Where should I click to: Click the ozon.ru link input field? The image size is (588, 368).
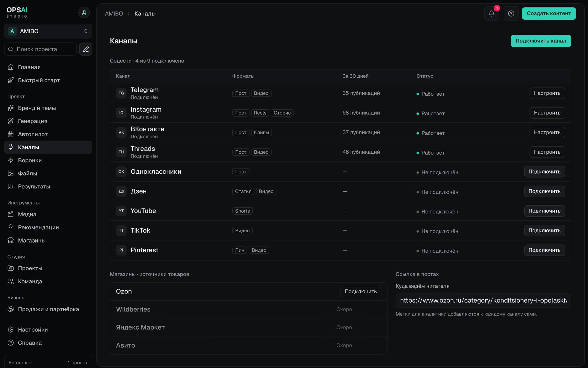[x=483, y=301]
